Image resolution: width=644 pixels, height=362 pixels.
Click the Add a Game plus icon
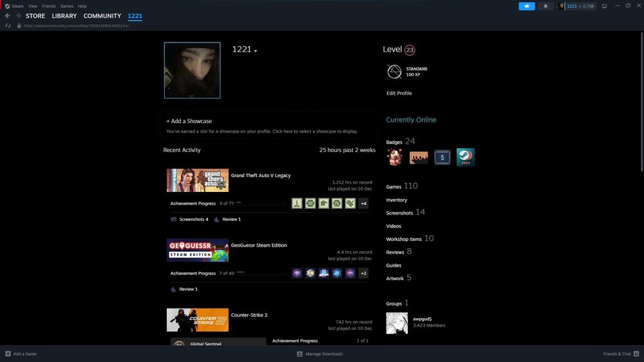coord(8,354)
